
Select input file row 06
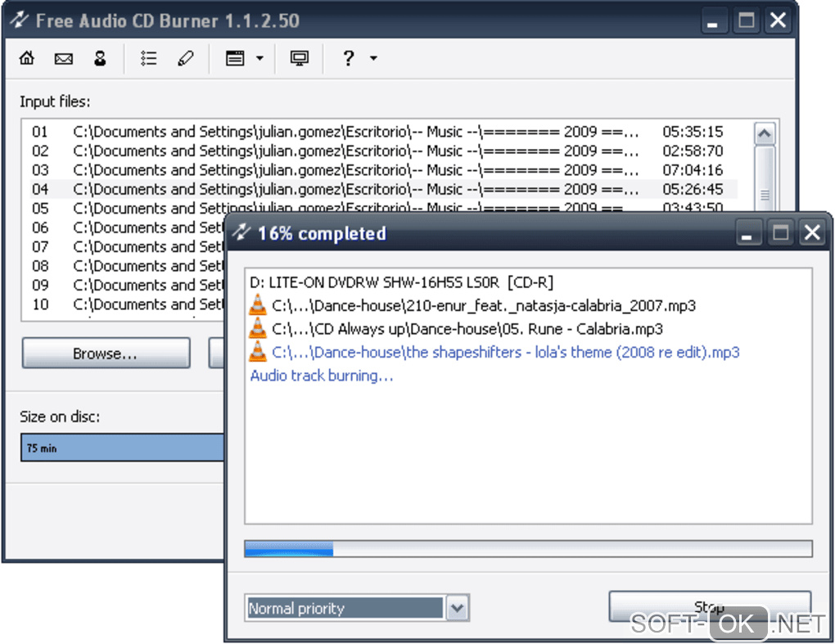coord(127,227)
